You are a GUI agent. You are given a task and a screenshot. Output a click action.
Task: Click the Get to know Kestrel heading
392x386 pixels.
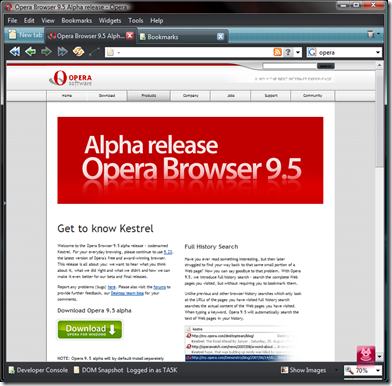point(105,229)
